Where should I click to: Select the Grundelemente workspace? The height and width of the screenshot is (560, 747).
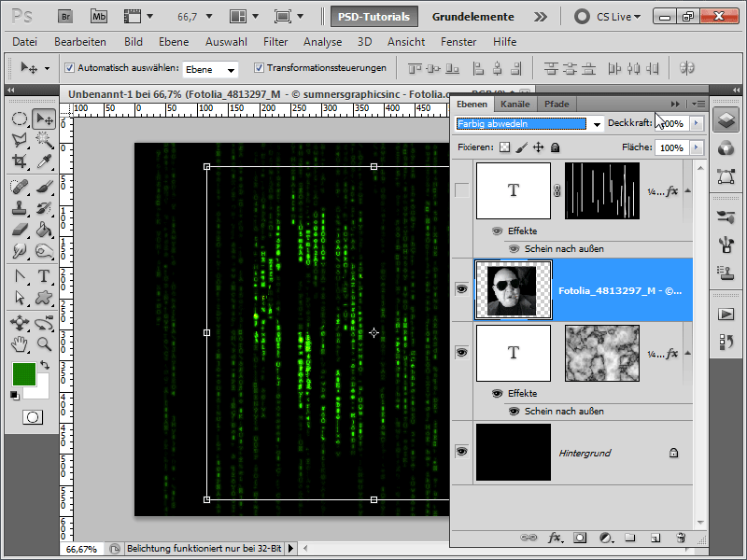472,17
